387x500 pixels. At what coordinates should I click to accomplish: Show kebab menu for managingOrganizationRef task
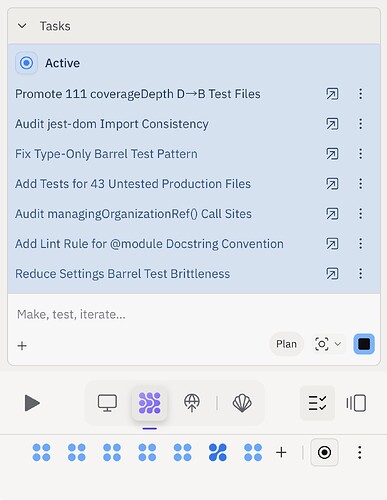pos(360,214)
